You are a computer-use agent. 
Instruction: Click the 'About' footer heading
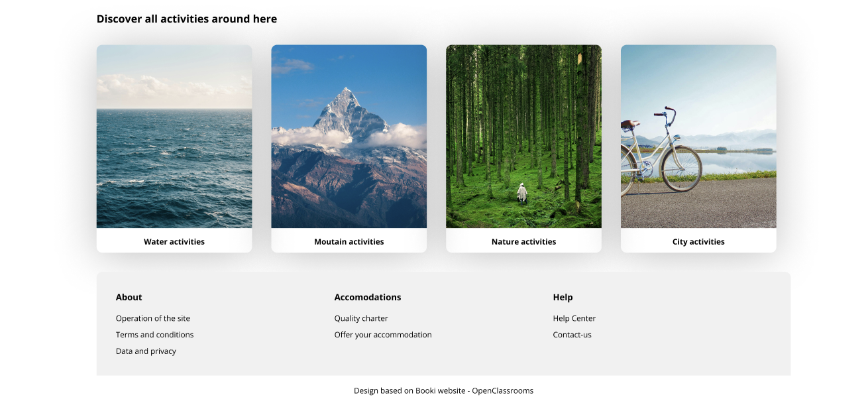click(x=129, y=298)
